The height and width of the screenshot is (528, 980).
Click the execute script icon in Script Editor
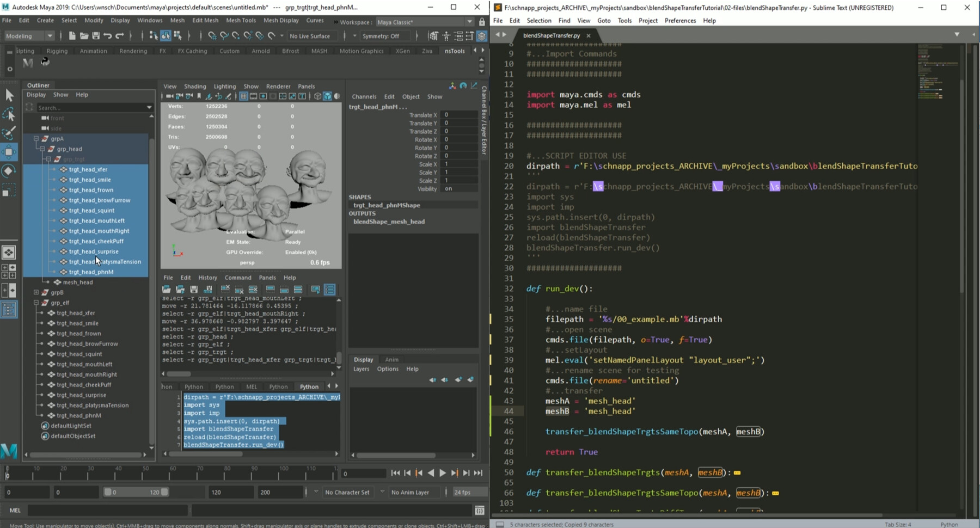point(316,290)
